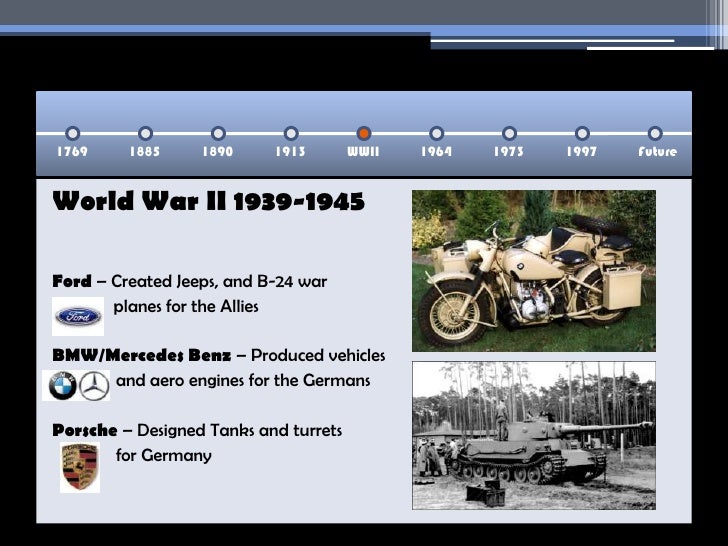Viewport: 728px width, 546px height.
Task: Click the highlighted orange WWII marker circle
Action: (x=364, y=134)
